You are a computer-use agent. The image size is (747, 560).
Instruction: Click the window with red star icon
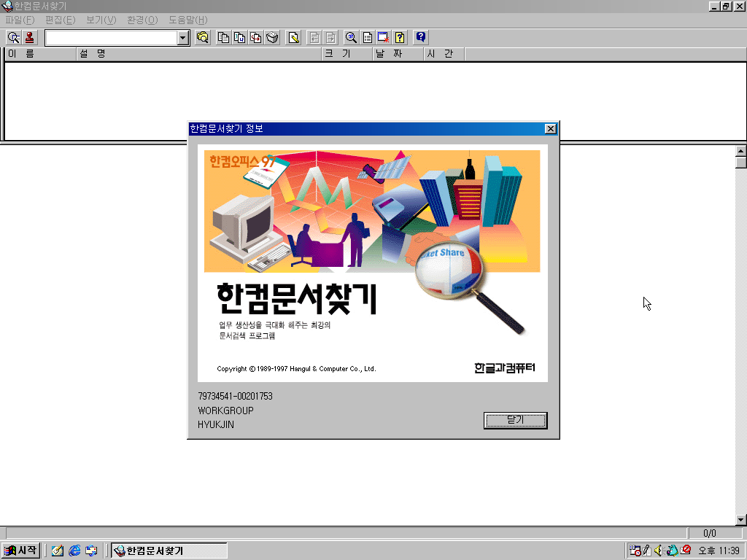[384, 38]
